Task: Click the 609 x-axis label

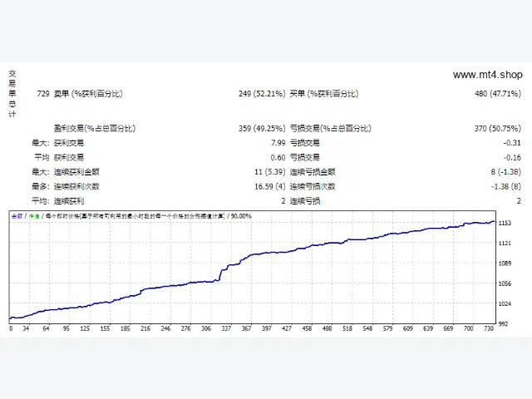Action: click(x=408, y=328)
